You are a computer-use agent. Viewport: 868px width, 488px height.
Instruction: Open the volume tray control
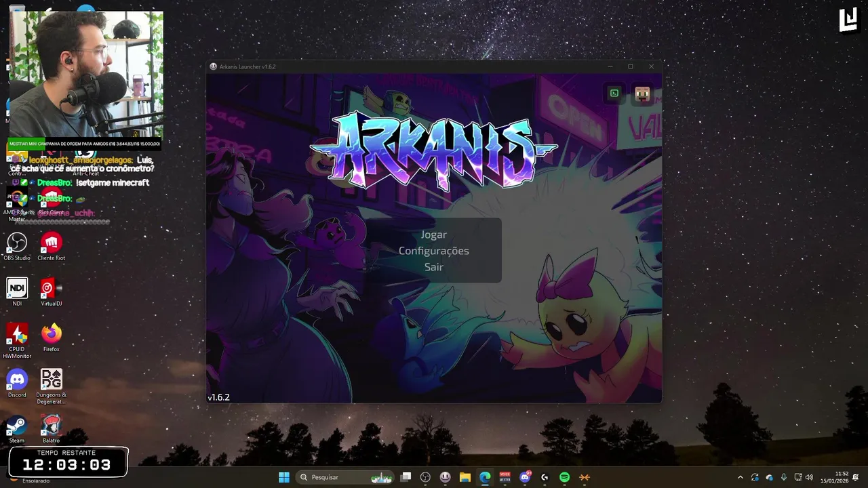(809, 477)
